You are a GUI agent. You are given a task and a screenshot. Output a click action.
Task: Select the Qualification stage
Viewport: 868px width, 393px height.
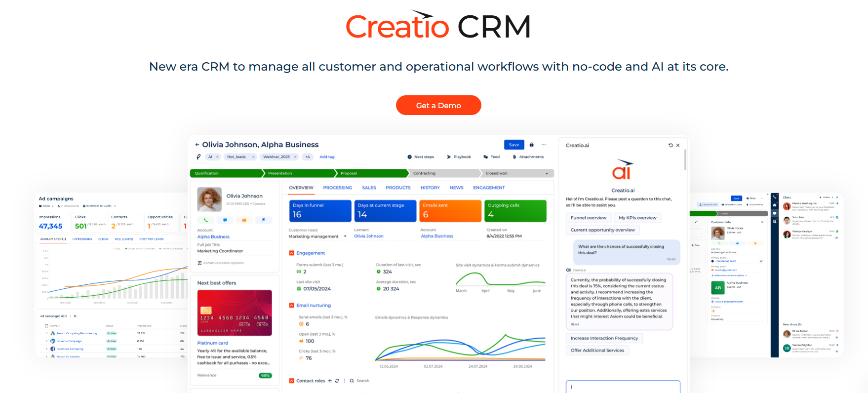click(x=226, y=173)
